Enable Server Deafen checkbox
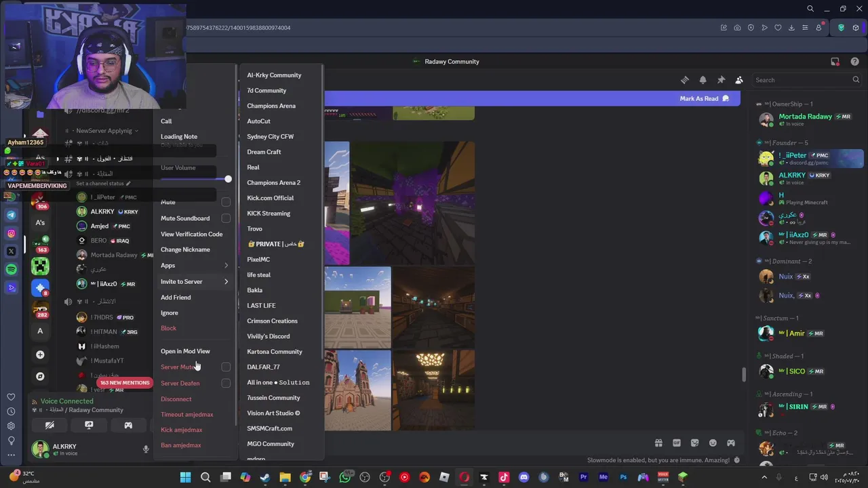 226,383
